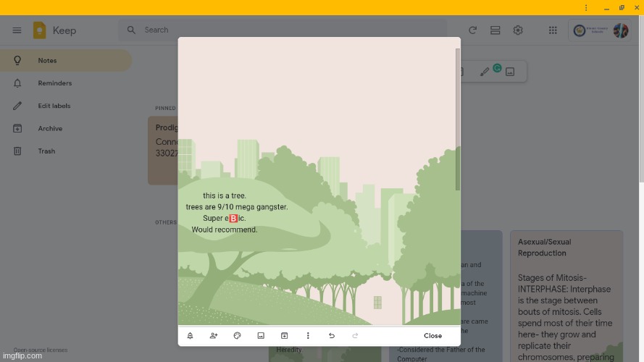Refresh notes with the refresh icon
This screenshot has width=644, height=362.
(x=472, y=30)
